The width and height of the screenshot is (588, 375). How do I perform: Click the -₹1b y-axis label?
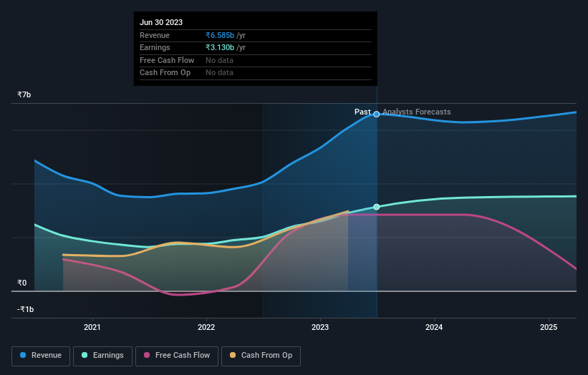click(x=26, y=309)
